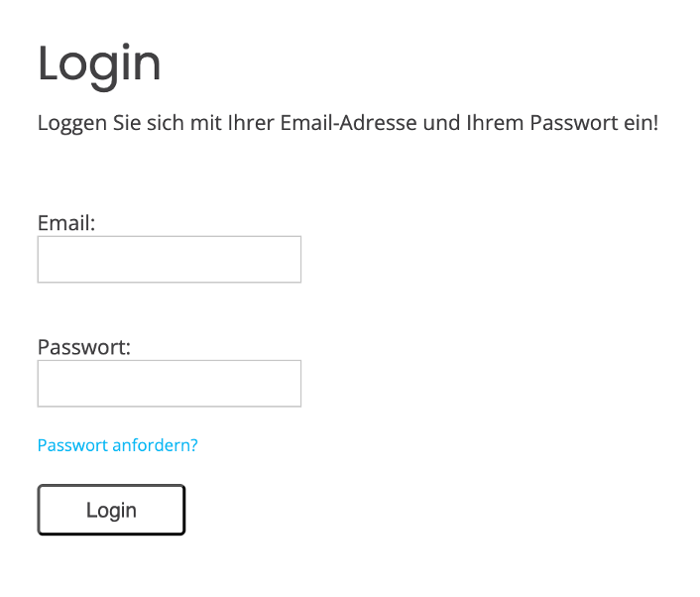Viewport: 700px width, 597px height.
Task: Click the large Login heading
Action: coord(99,63)
